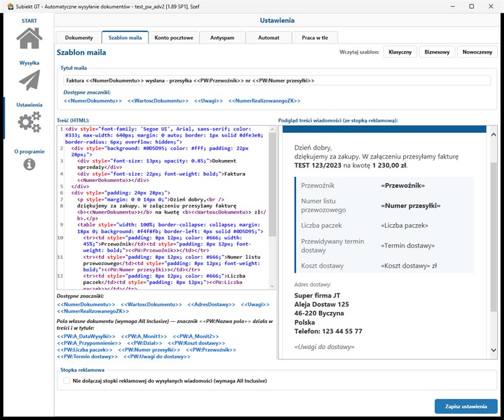Insert <<AdresDostawy>> tag below the HTML editor
The height and width of the screenshot is (420, 504).
[x=211, y=304]
